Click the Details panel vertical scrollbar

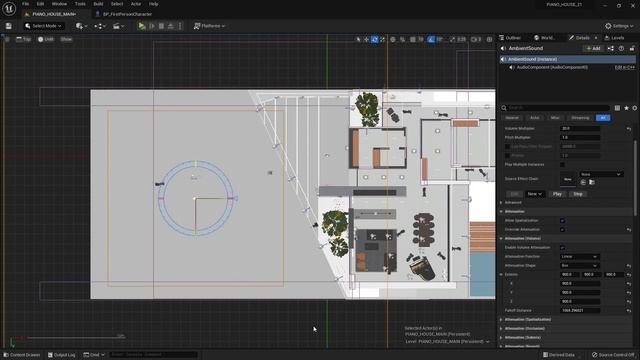[x=635, y=178]
